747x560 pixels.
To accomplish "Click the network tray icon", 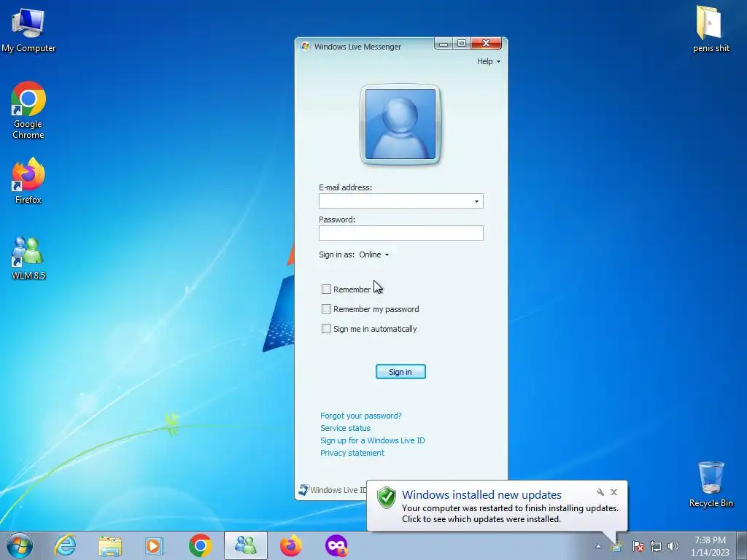I will [x=656, y=546].
